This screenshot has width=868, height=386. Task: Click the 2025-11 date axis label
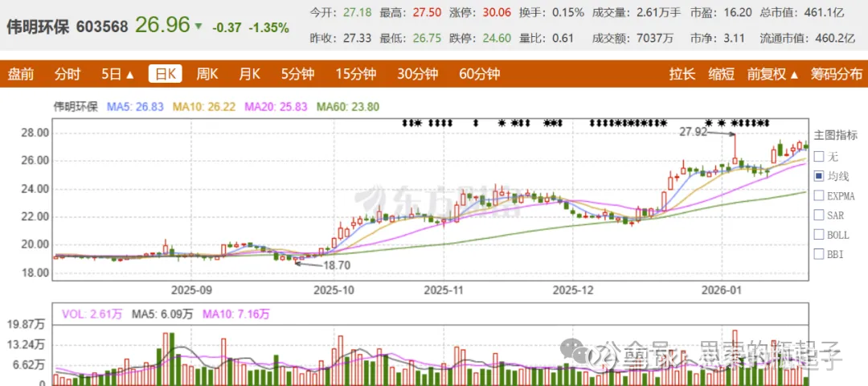(x=444, y=289)
